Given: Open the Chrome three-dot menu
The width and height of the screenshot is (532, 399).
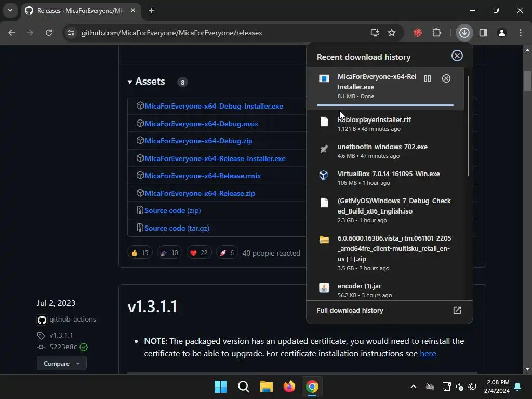Looking at the screenshot, I should pos(521,33).
